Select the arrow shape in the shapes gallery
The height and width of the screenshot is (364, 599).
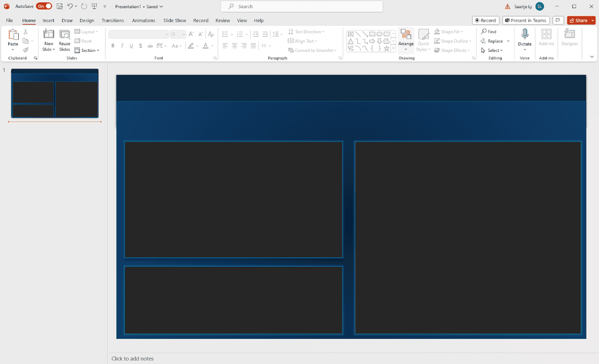(373, 41)
